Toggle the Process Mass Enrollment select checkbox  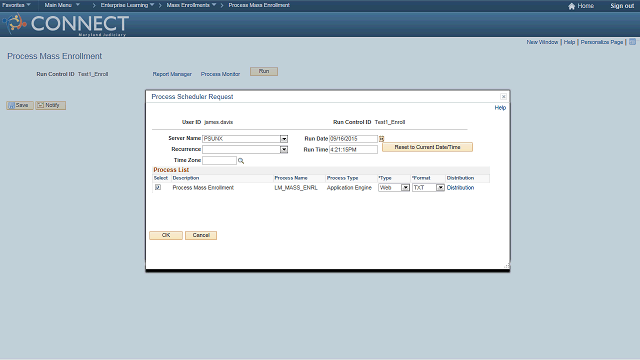tap(158, 187)
